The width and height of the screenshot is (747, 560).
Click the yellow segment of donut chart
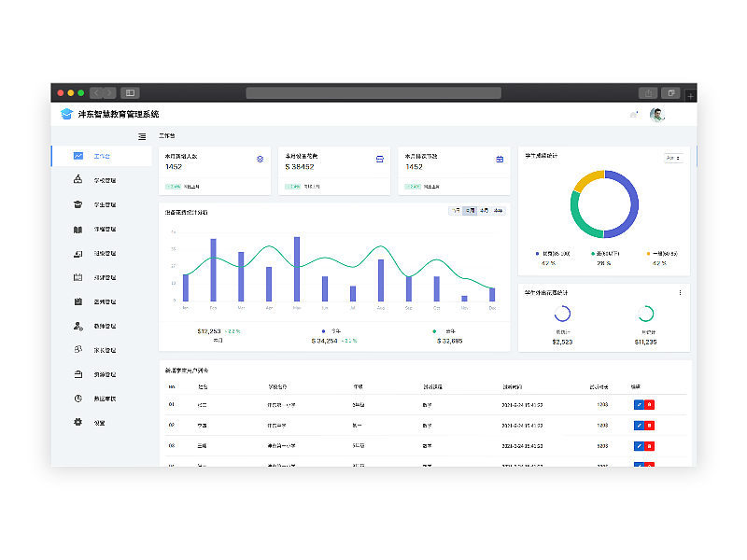pos(587,178)
